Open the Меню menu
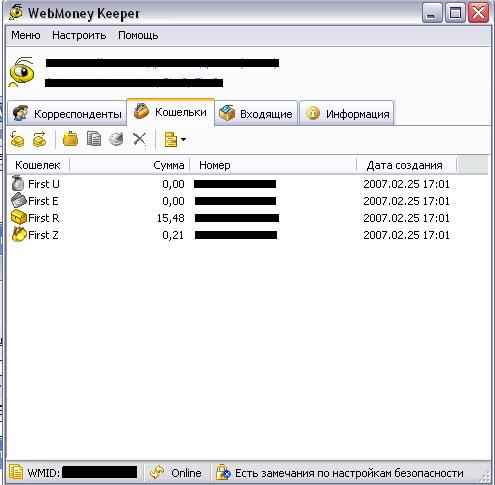The height and width of the screenshot is (485, 495). pos(26,35)
